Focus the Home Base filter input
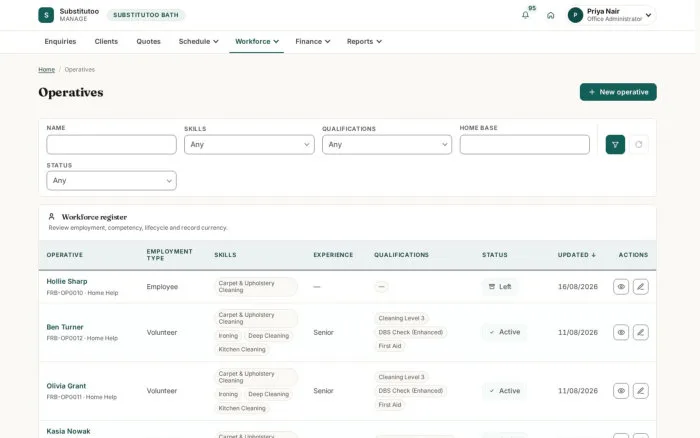The image size is (700, 438). pos(525,145)
